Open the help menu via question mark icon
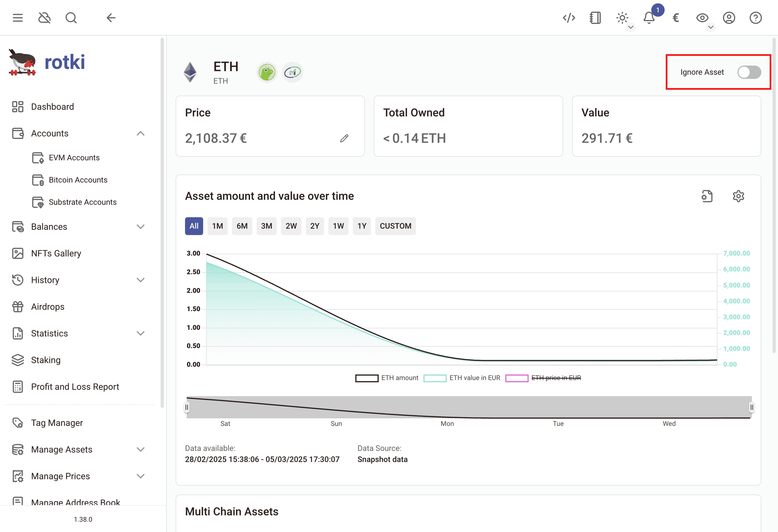Image resolution: width=778 pixels, height=532 pixels. pyautogui.click(x=755, y=18)
